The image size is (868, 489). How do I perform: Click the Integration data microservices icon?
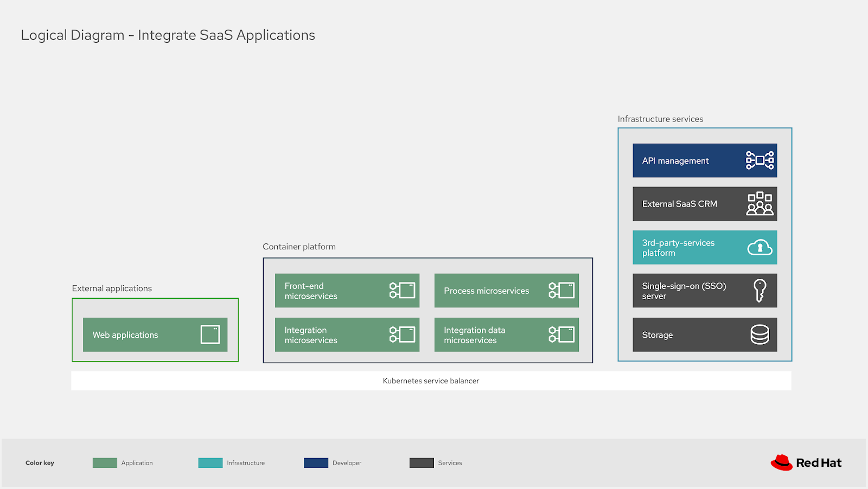pos(562,334)
